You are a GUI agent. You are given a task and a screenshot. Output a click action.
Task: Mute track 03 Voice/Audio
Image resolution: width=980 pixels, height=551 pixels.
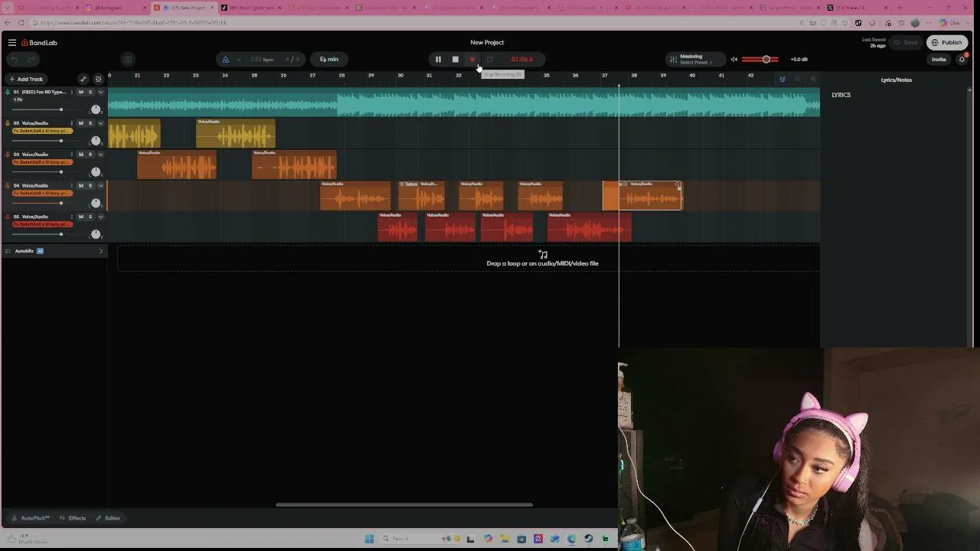(x=80, y=155)
